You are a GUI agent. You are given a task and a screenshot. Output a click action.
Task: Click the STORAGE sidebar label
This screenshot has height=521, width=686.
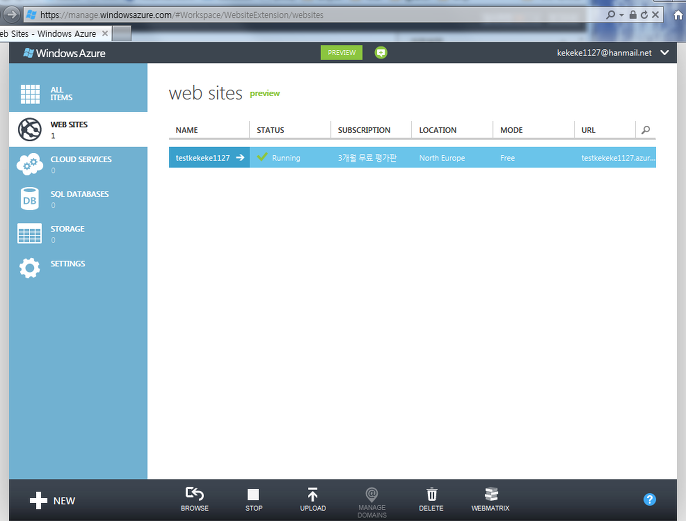[x=67, y=229]
